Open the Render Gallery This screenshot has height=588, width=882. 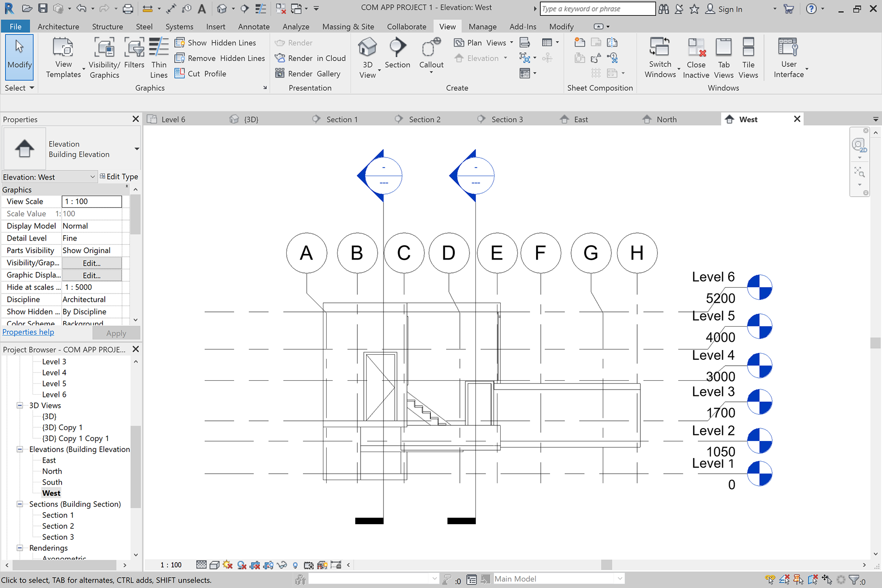point(308,73)
